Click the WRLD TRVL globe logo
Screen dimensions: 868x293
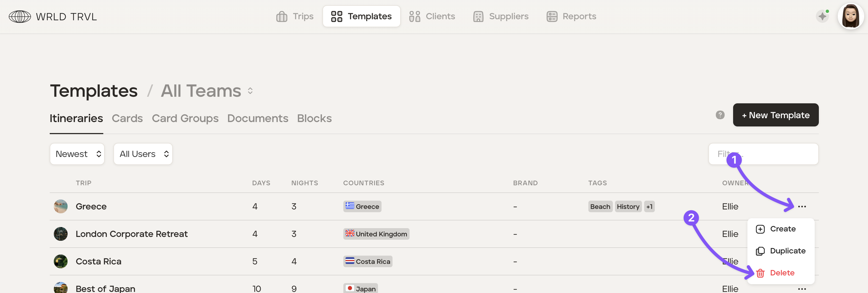point(20,16)
